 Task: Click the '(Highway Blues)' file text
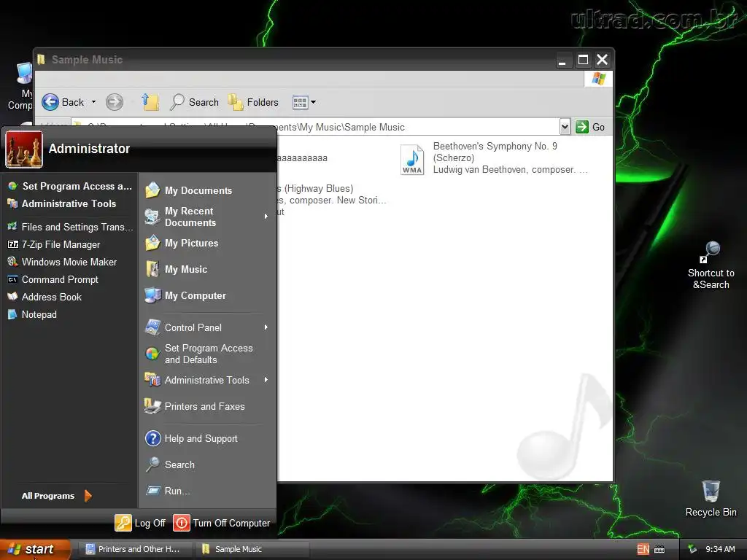(319, 189)
